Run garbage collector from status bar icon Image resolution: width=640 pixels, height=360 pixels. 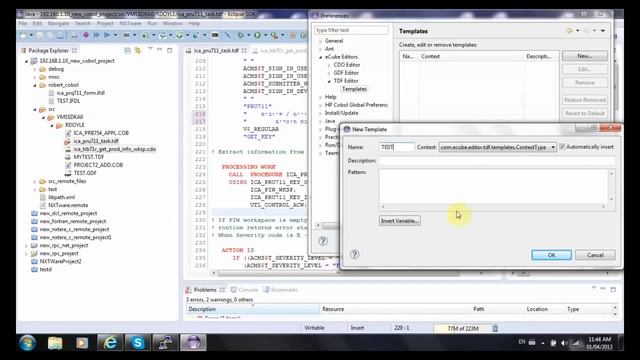tap(495, 328)
